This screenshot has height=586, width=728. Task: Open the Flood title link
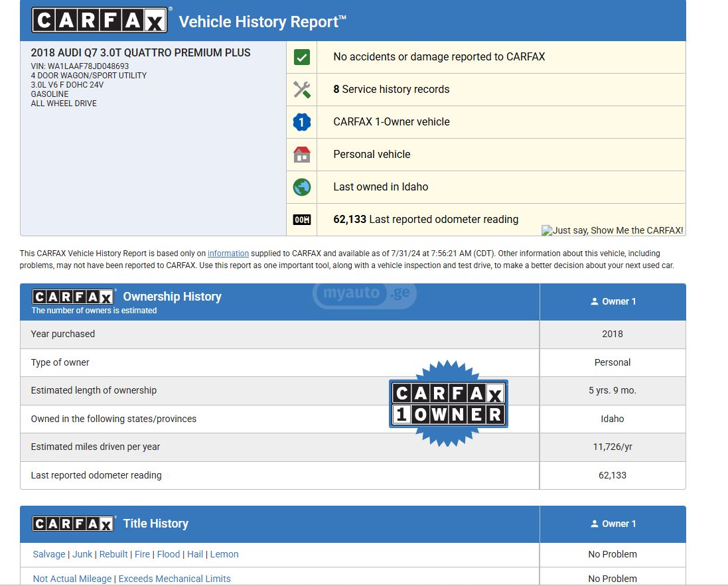[x=168, y=554]
